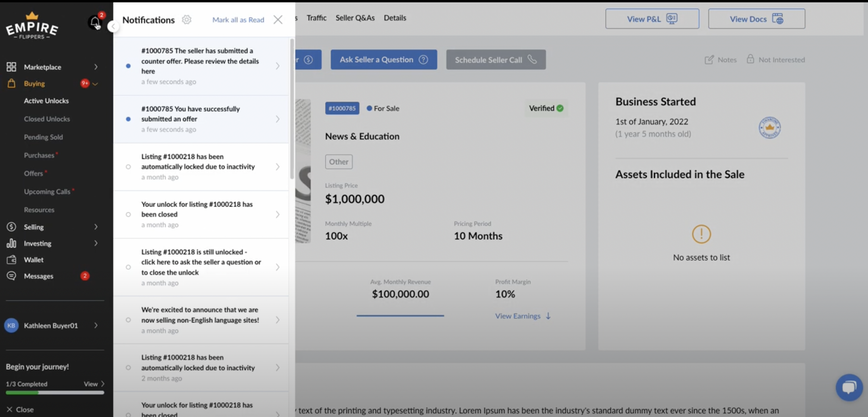Switch to the Seller Q&As tab
Viewport: 868px width, 417px height.
point(355,18)
